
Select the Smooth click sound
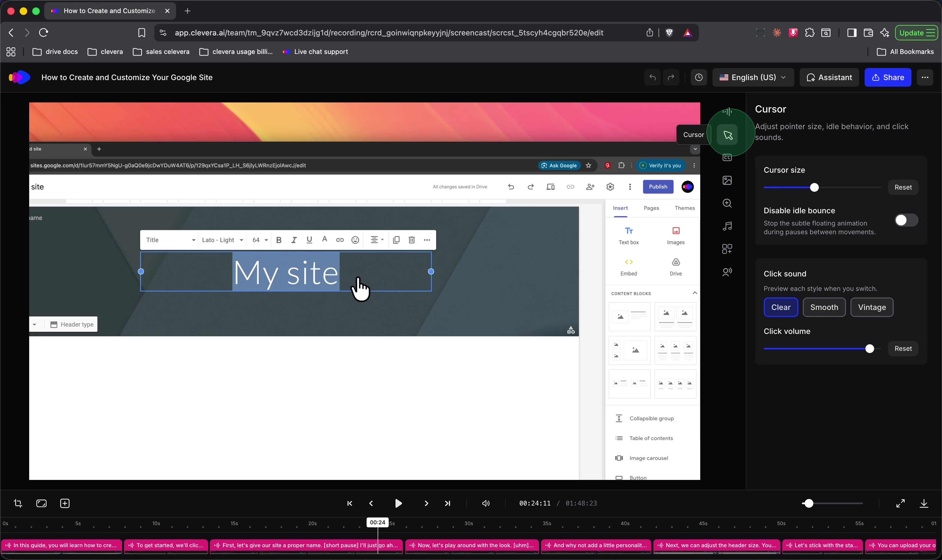coord(824,307)
